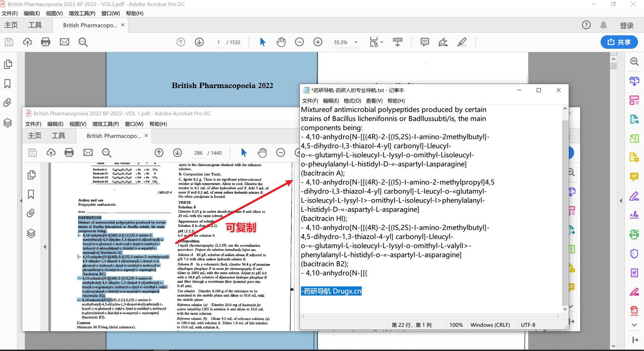Open 格式(O) menu in Notepad

(352, 101)
